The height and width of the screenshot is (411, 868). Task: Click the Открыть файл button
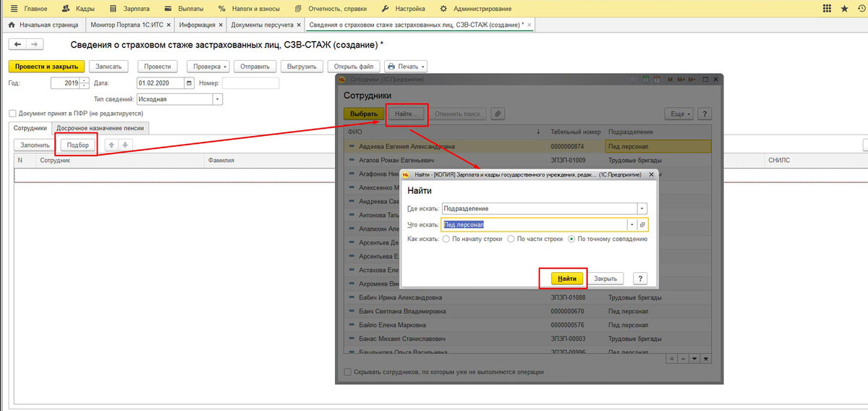(x=353, y=66)
